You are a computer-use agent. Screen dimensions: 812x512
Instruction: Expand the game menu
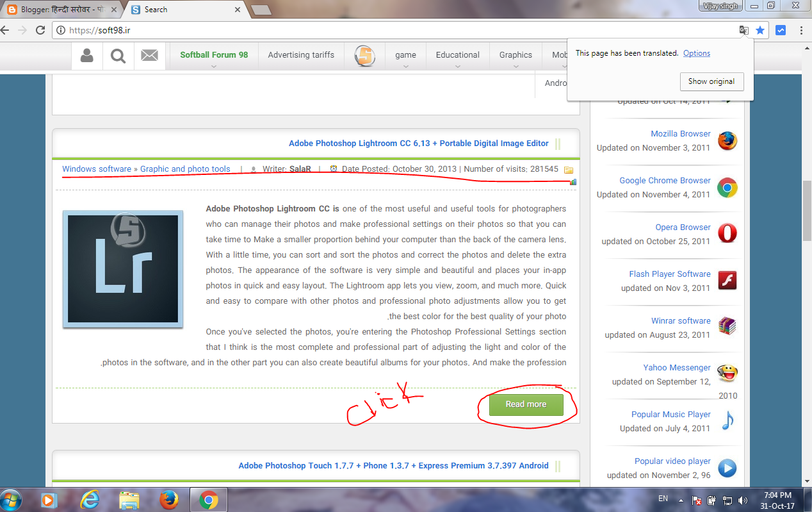pyautogui.click(x=405, y=56)
